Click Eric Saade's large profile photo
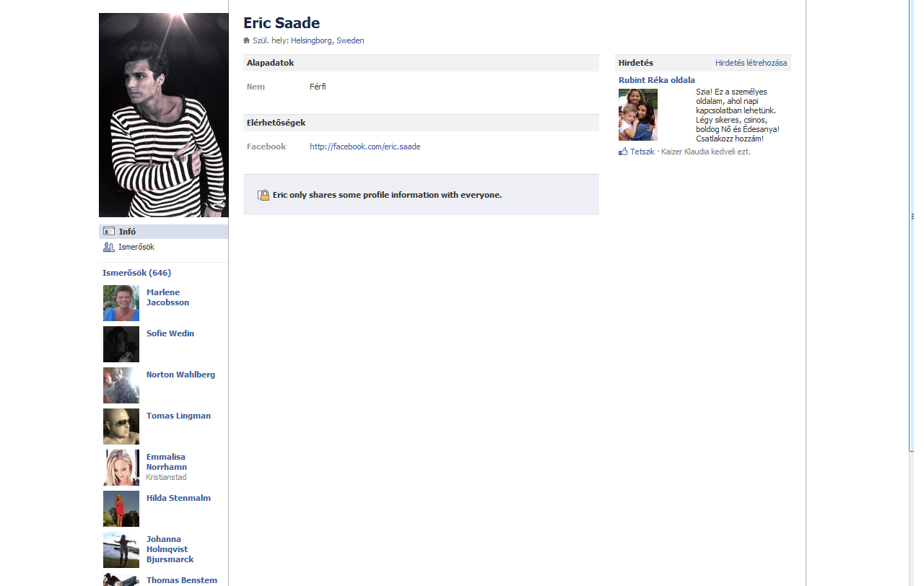The width and height of the screenshot is (924, 586). click(x=163, y=115)
